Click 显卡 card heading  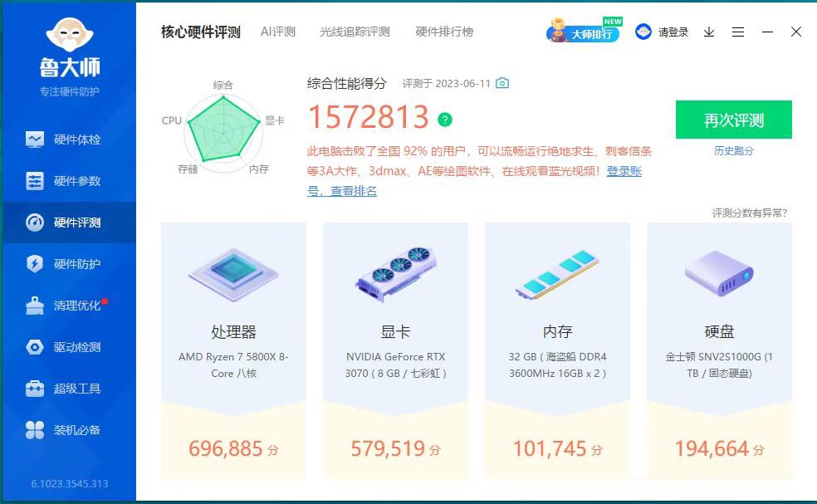click(x=396, y=332)
